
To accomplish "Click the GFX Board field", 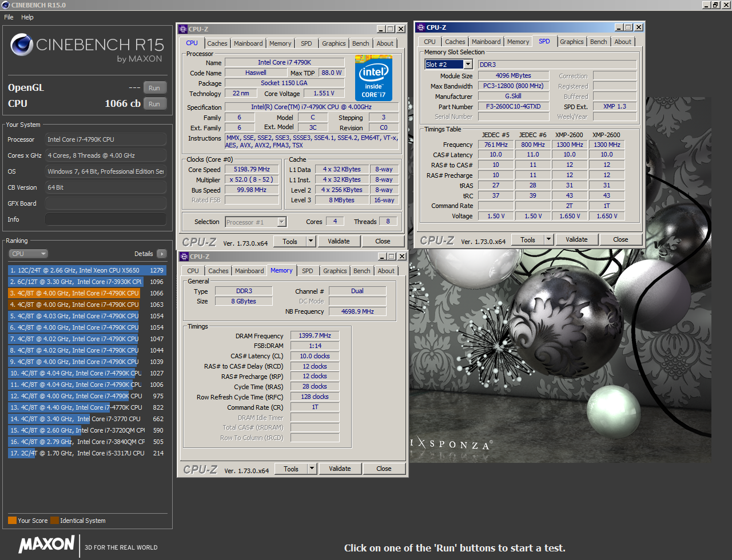I will pyautogui.click(x=105, y=203).
